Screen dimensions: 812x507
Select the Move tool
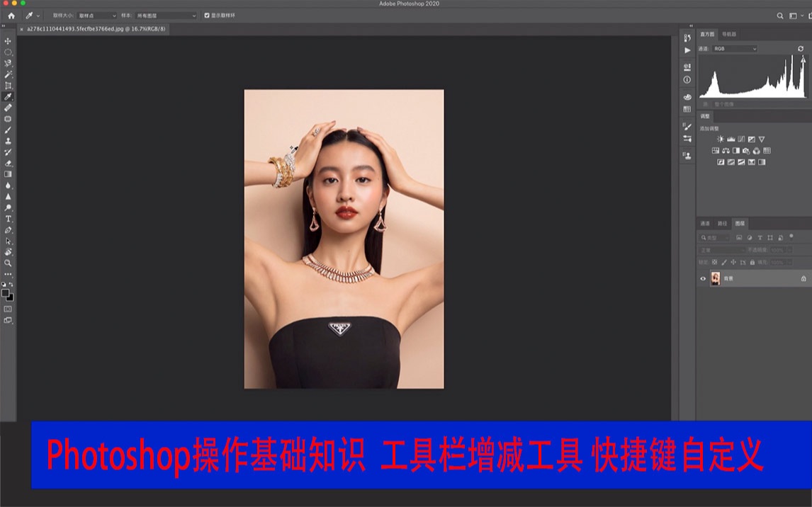8,40
